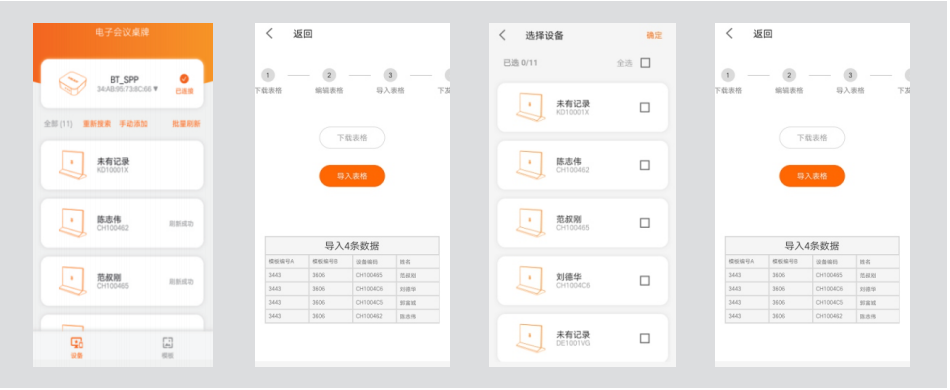Click the 批量刷新 link

point(186,124)
